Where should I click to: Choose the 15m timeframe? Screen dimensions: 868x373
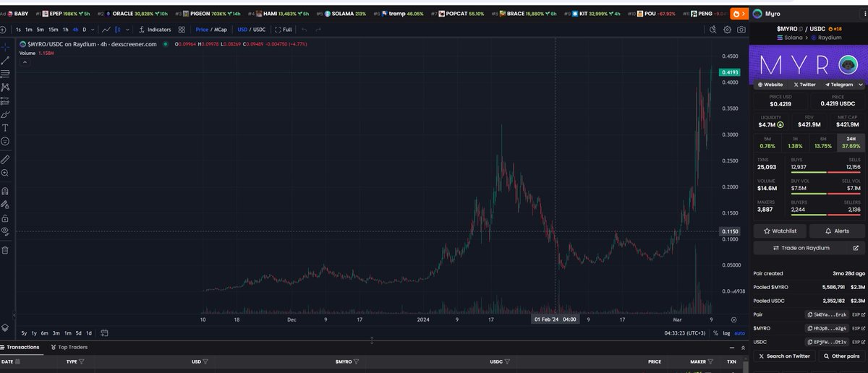(x=54, y=30)
